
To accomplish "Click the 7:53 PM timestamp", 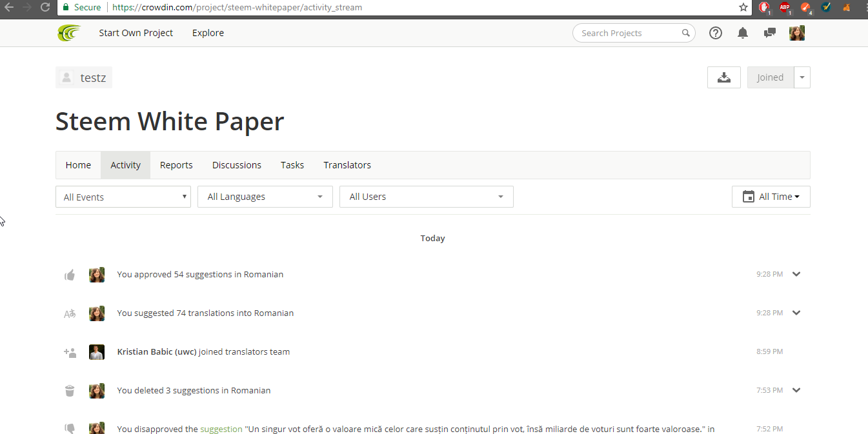I will point(770,391).
